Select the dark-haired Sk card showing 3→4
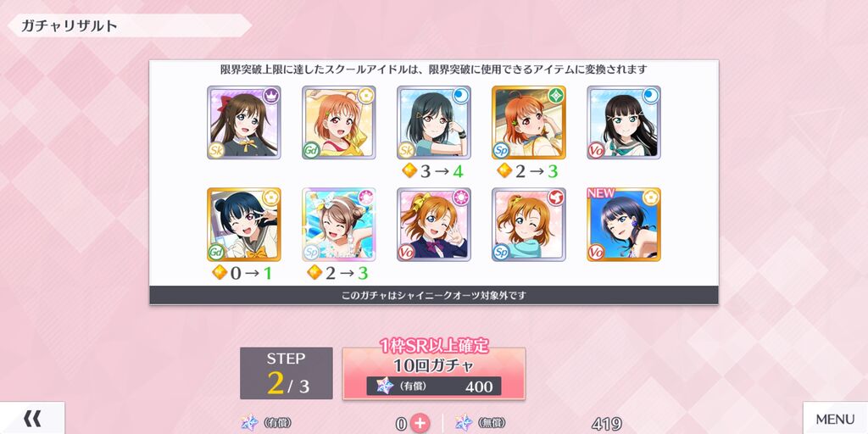Image resolution: width=868 pixels, height=434 pixels. [434, 122]
